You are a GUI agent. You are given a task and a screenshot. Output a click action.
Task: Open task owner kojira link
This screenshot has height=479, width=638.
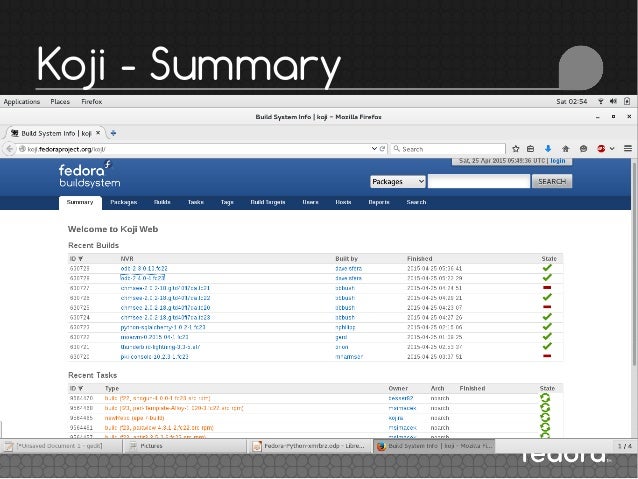pyautogui.click(x=395, y=418)
